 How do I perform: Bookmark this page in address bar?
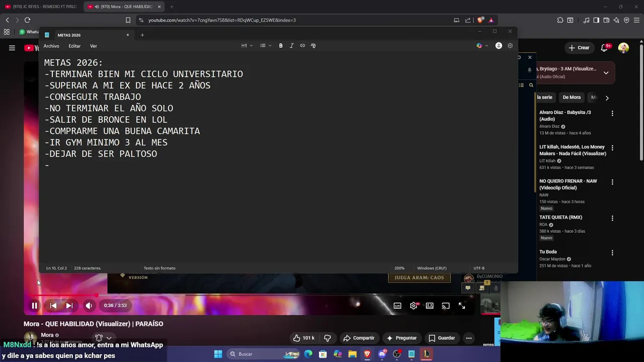point(128,20)
